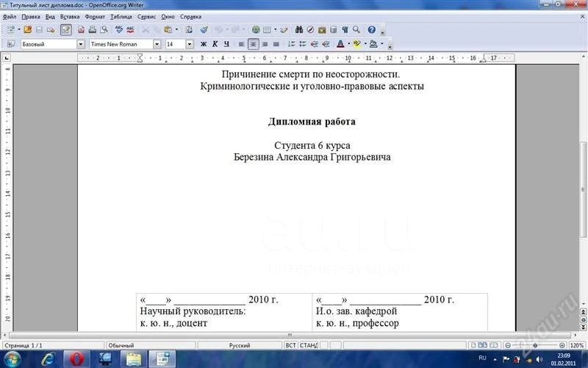The height and width of the screenshot is (368, 588).
Task: Click 120% zoom level in status bar
Action: pos(576,345)
